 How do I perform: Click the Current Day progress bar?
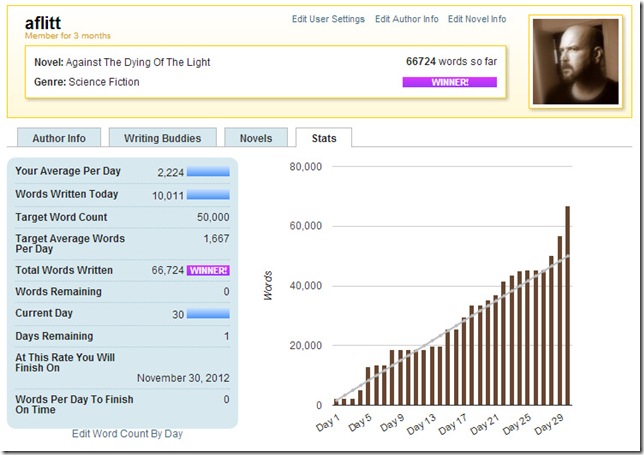pyautogui.click(x=208, y=314)
